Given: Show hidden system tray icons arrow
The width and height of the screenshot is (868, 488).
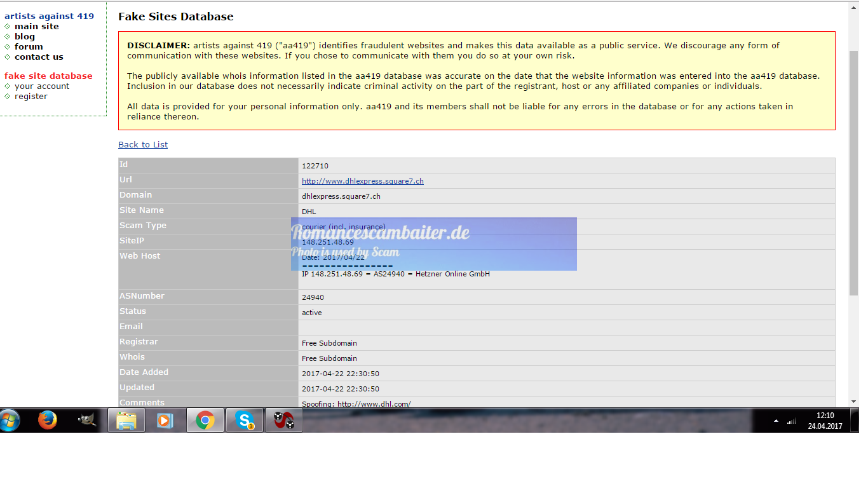Looking at the screenshot, I should point(776,421).
